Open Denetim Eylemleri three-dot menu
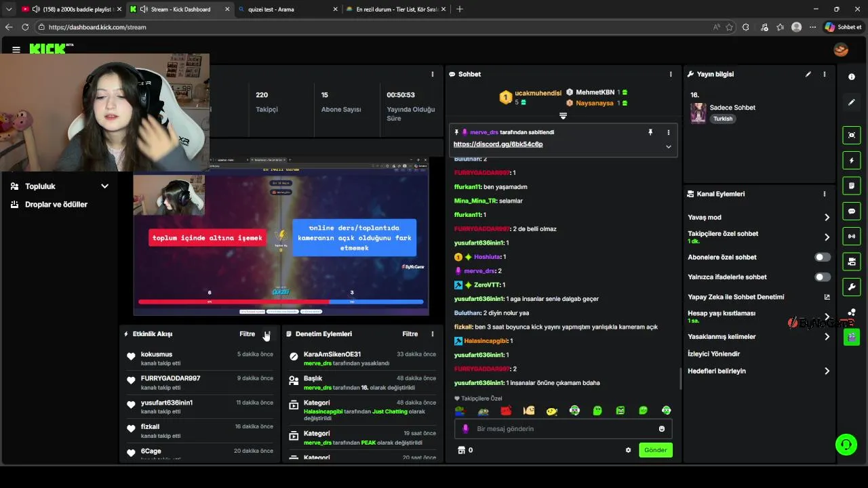The height and width of the screenshot is (488, 868). [433, 334]
